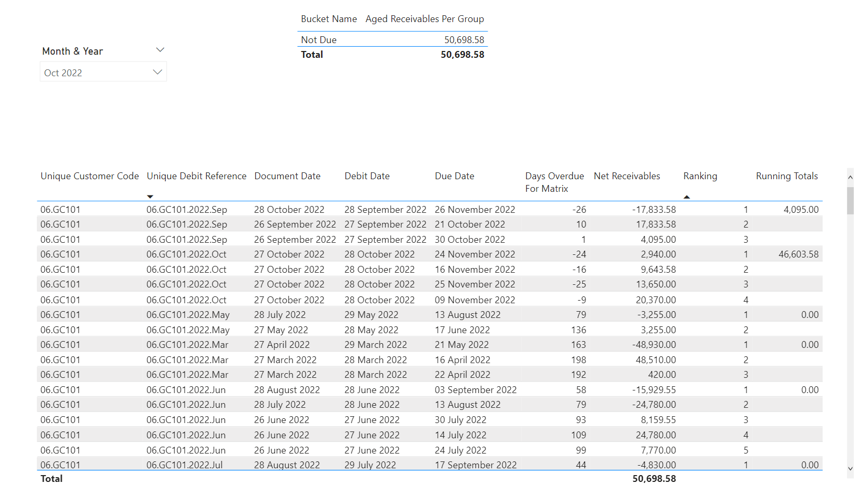Image resolution: width=868 pixels, height=494 pixels.
Task: Click the Aged Receivables Per Group header
Action: [425, 19]
